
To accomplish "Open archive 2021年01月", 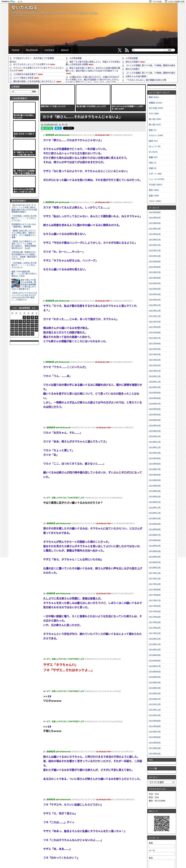I will coord(155,371).
